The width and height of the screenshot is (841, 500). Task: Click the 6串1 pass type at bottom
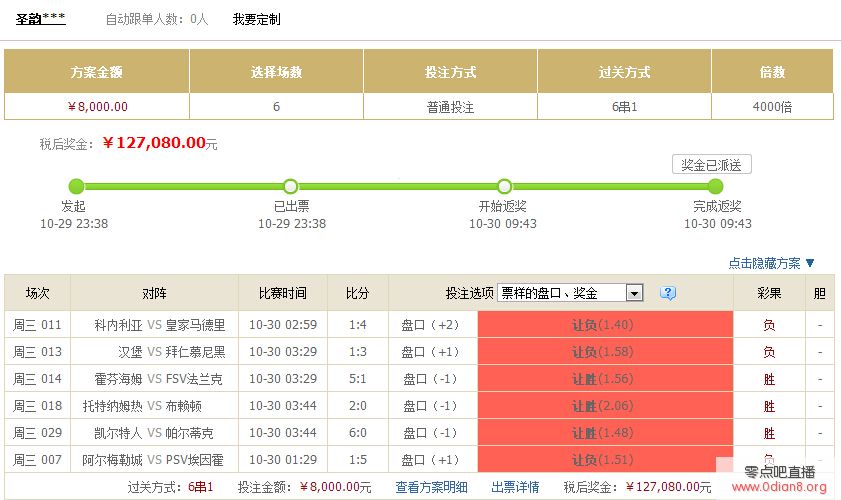(202, 487)
